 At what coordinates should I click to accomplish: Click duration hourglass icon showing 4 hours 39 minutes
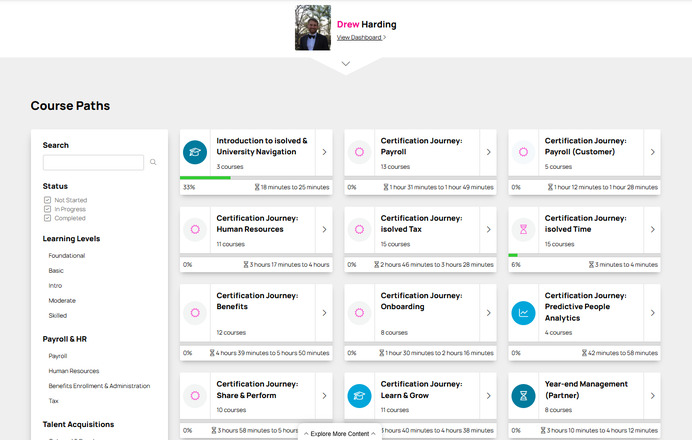pyautogui.click(x=212, y=353)
